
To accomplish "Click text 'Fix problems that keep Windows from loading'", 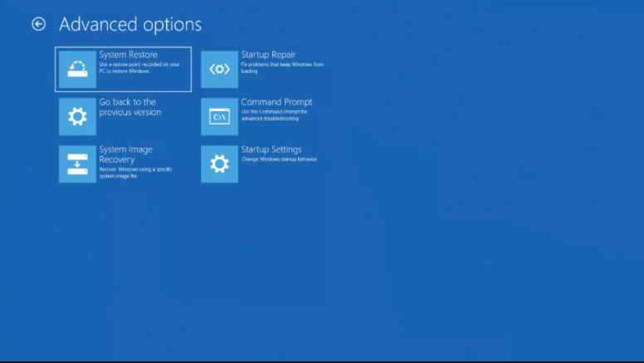I will [x=282, y=68].
